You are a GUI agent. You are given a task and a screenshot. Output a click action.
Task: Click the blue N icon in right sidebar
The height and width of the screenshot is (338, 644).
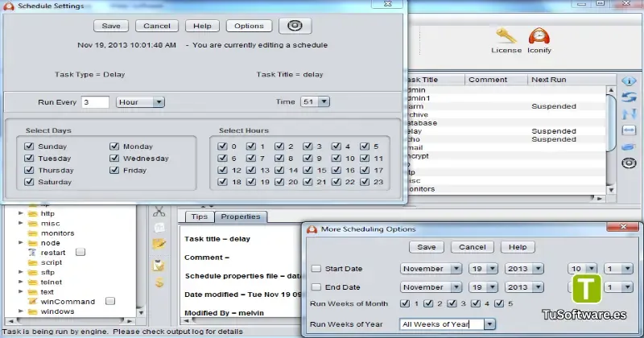pos(629,113)
